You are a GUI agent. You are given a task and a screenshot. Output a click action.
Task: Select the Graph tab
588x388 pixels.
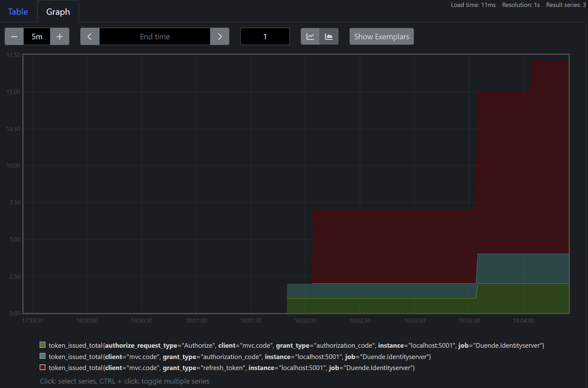pos(58,12)
